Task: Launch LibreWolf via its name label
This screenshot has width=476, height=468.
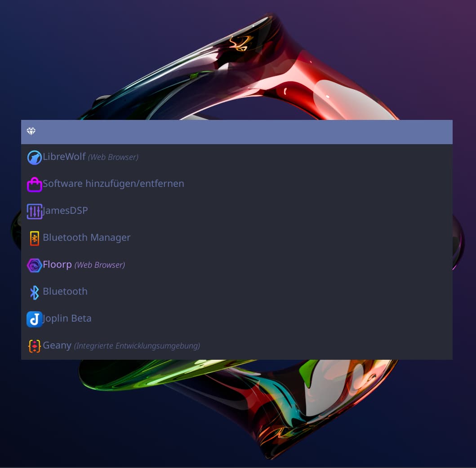Action: click(x=64, y=156)
